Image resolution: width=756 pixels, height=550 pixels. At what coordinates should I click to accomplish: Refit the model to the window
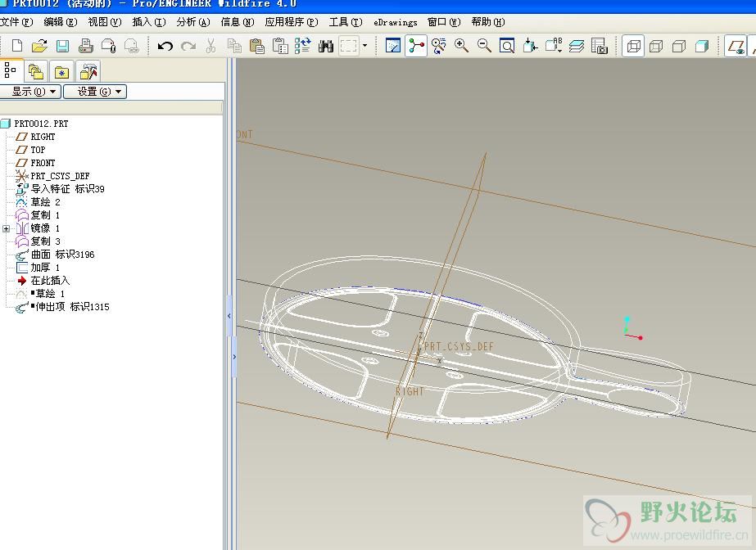tap(507, 46)
